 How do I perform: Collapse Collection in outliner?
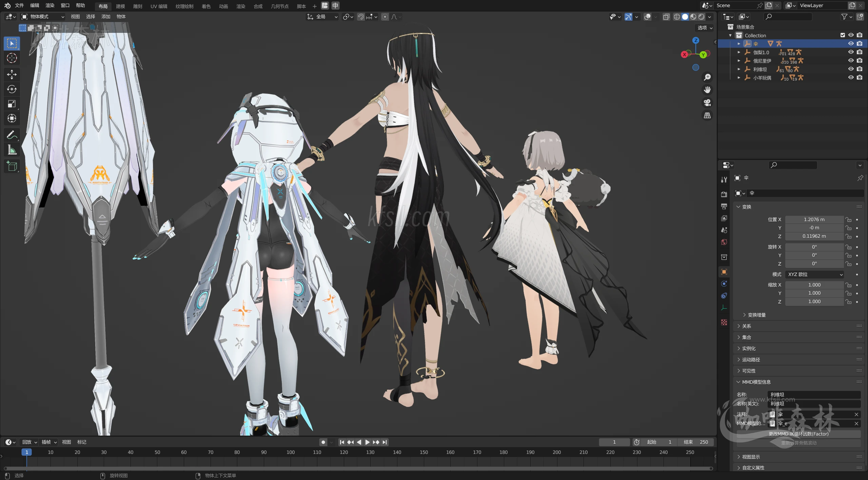pyautogui.click(x=730, y=35)
